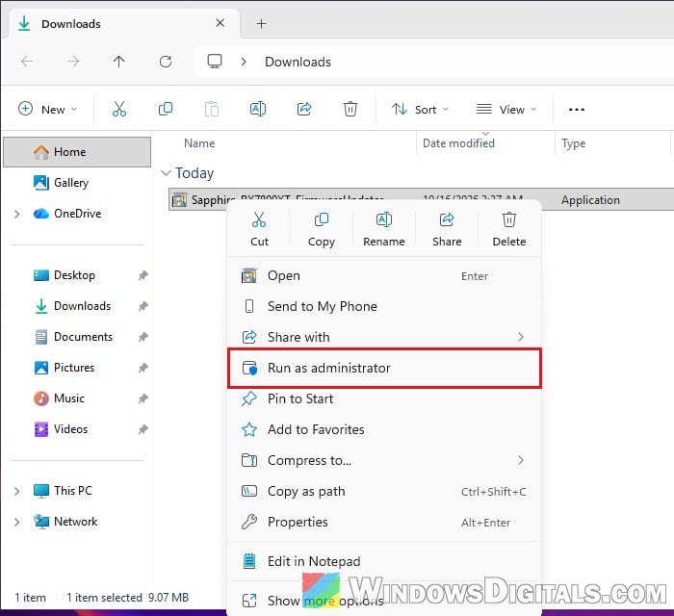The width and height of the screenshot is (674, 616).
Task: Open Home in the sidebar
Action: pos(77,152)
